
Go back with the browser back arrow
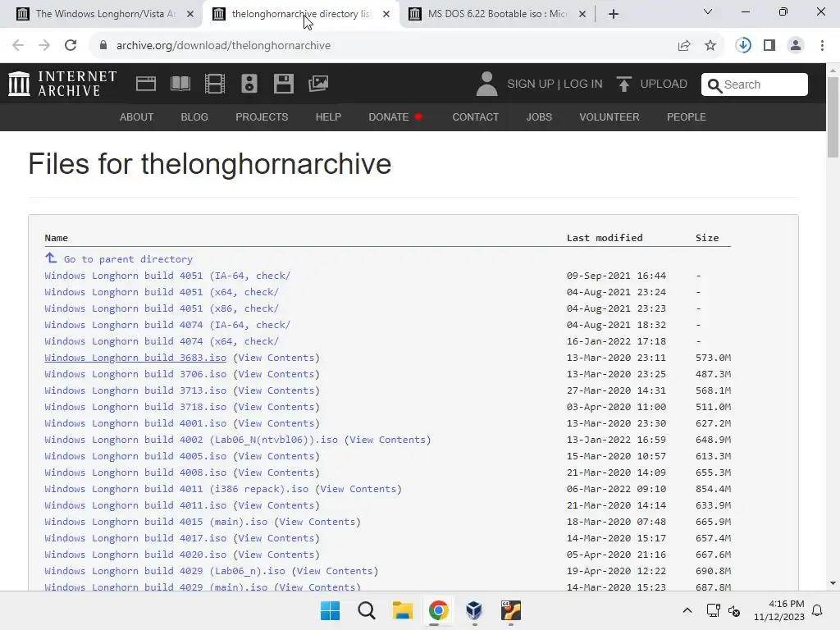pyautogui.click(x=18, y=46)
